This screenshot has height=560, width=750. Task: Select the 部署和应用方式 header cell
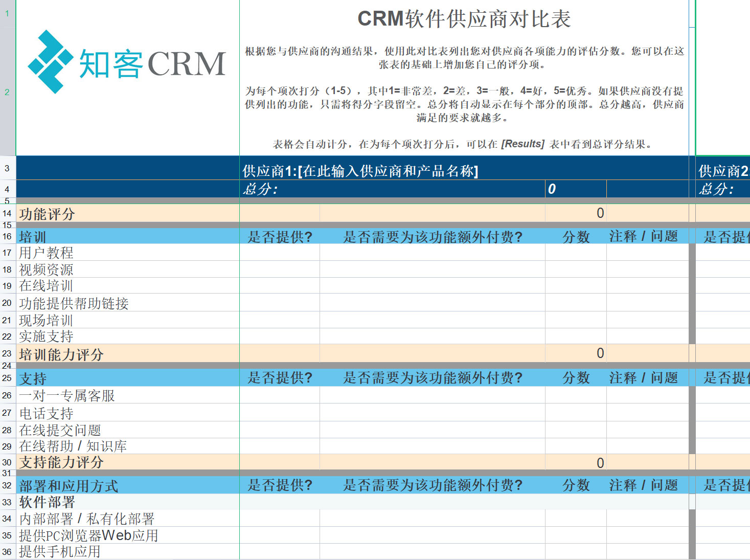click(128, 485)
